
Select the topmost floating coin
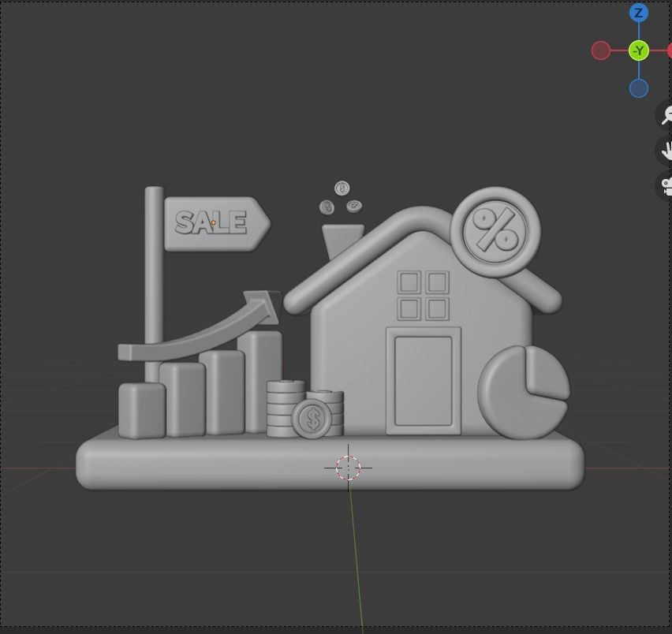(342, 188)
